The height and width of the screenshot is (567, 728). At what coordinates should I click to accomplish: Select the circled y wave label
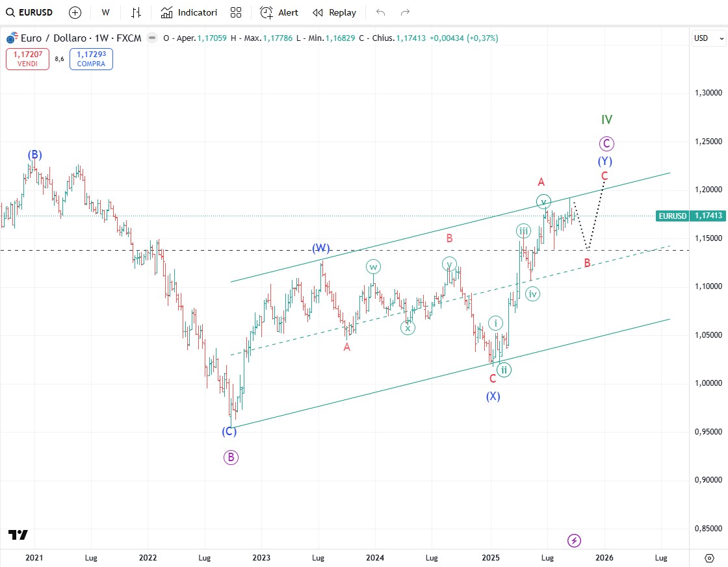[x=449, y=264]
